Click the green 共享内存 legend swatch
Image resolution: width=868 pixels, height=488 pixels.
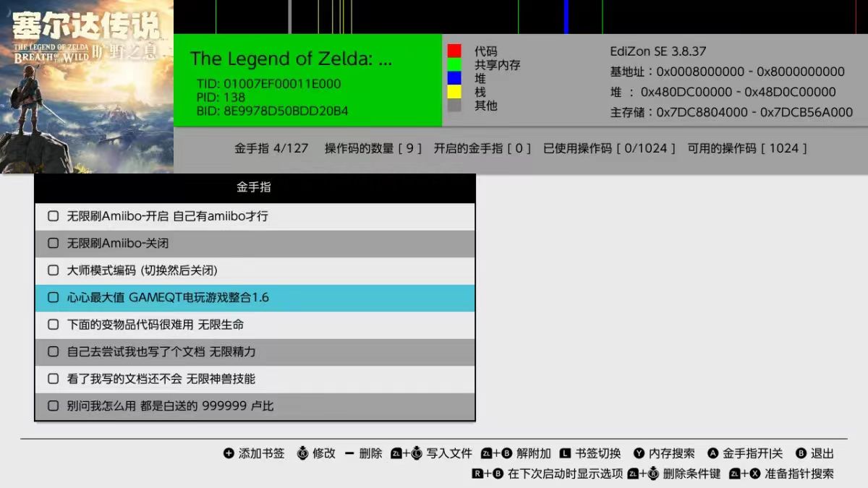pyautogui.click(x=454, y=65)
